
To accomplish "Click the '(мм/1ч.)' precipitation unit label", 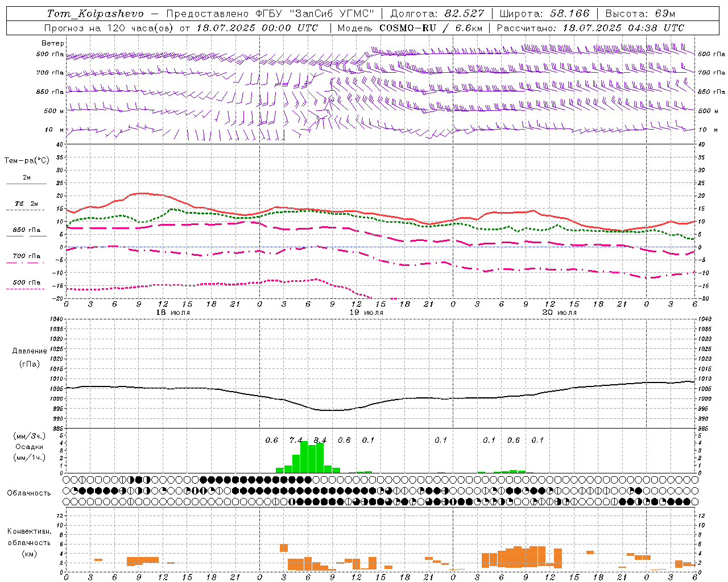I will pos(29,458).
